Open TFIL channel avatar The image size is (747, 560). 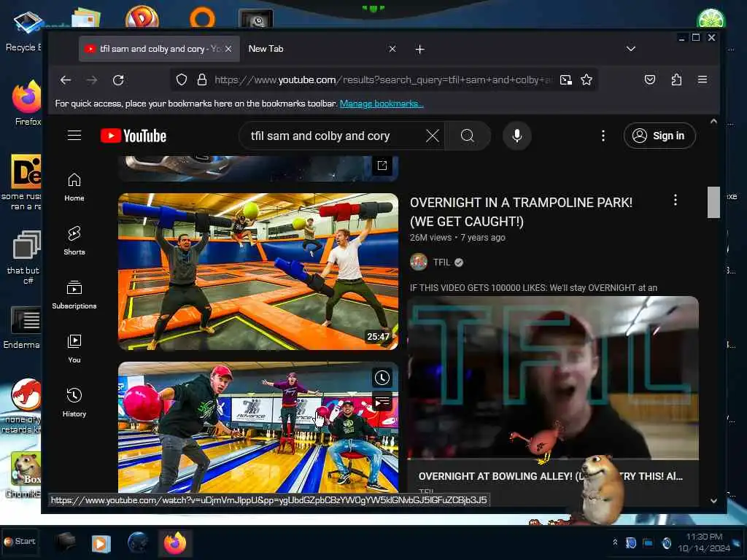pos(419,262)
